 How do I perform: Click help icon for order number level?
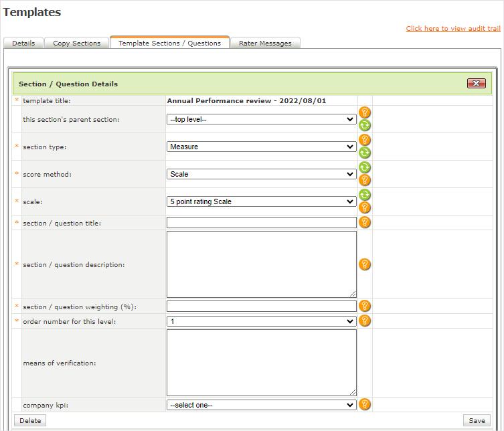coord(365,321)
